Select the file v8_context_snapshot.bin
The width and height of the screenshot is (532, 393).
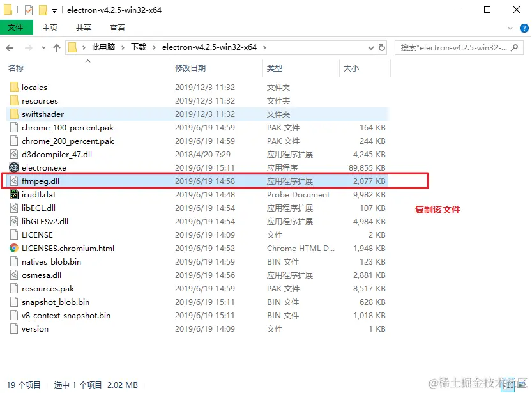[66, 315]
